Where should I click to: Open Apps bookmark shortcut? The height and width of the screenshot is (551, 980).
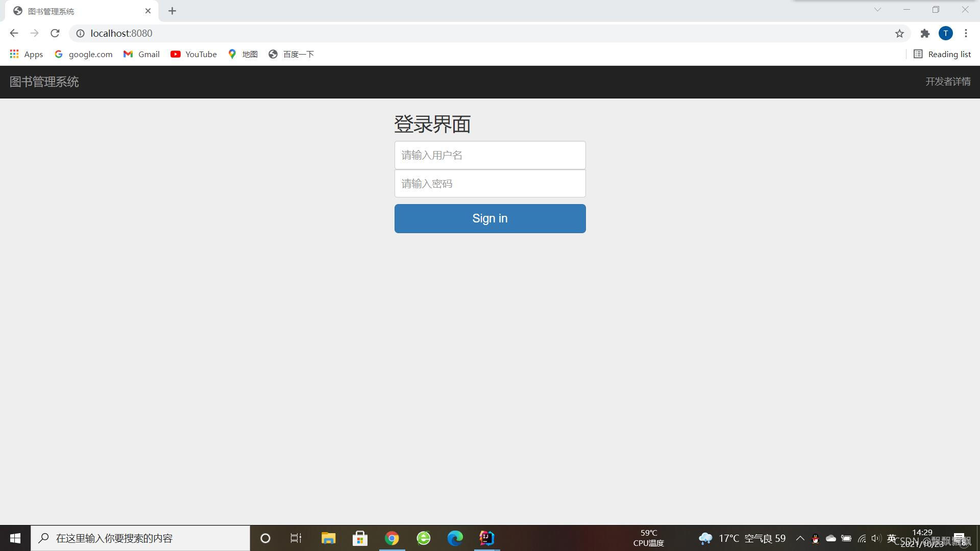27,54
